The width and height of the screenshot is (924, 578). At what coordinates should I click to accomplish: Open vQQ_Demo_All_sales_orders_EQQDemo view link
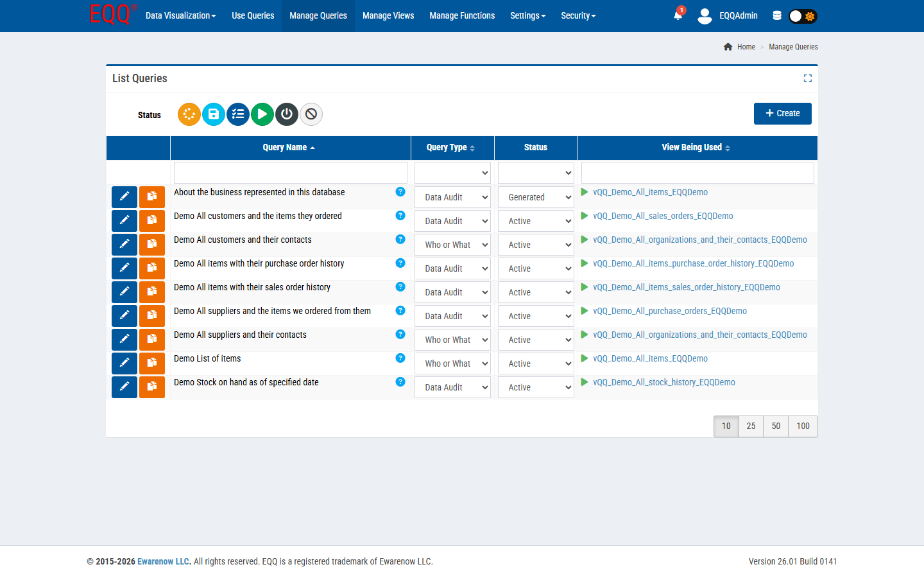pos(663,216)
